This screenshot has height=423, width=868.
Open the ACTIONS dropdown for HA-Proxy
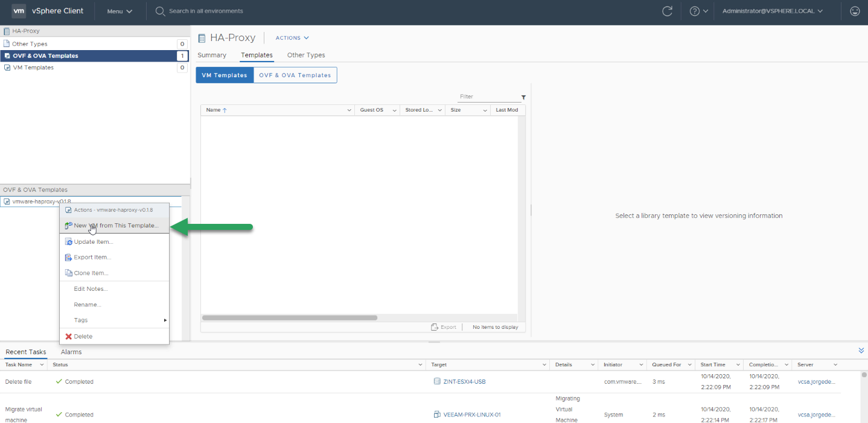(292, 37)
